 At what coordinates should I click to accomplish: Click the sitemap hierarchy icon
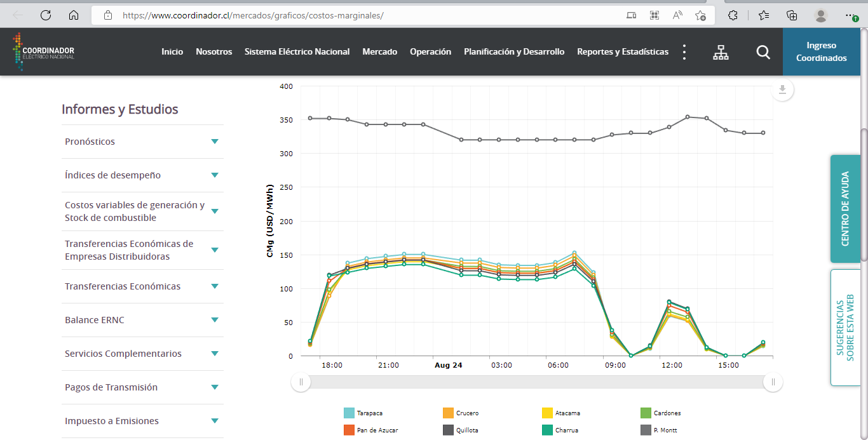721,52
